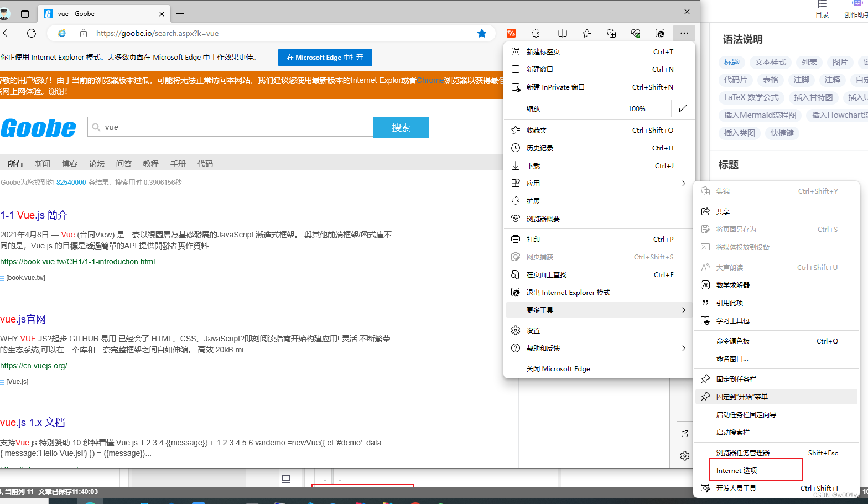Image resolution: width=868 pixels, height=504 pixels.
Task: Click LaTeX 数学公式 tag in CSDN panel
Action: pyautogui.click(x=751, y=97)
